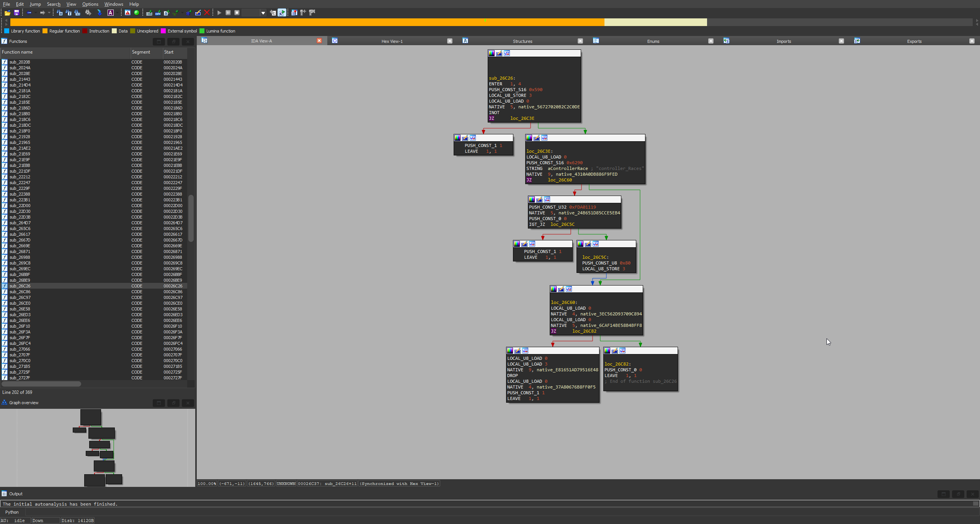Open the Jump menu
Viewport: 980px width, 524px height.
pyautogui.click(x=35, y=4)
